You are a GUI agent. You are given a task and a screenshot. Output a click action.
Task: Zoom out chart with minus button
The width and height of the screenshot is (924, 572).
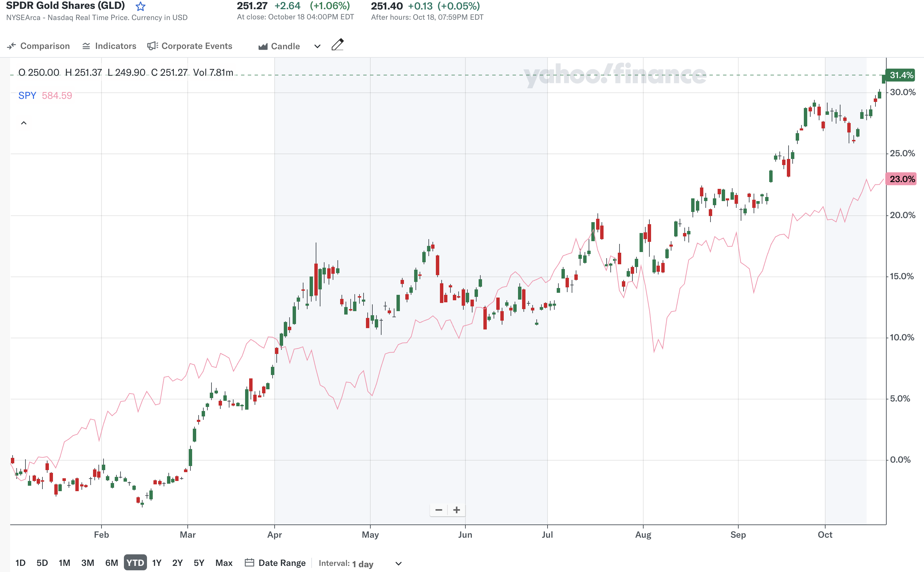439,510
